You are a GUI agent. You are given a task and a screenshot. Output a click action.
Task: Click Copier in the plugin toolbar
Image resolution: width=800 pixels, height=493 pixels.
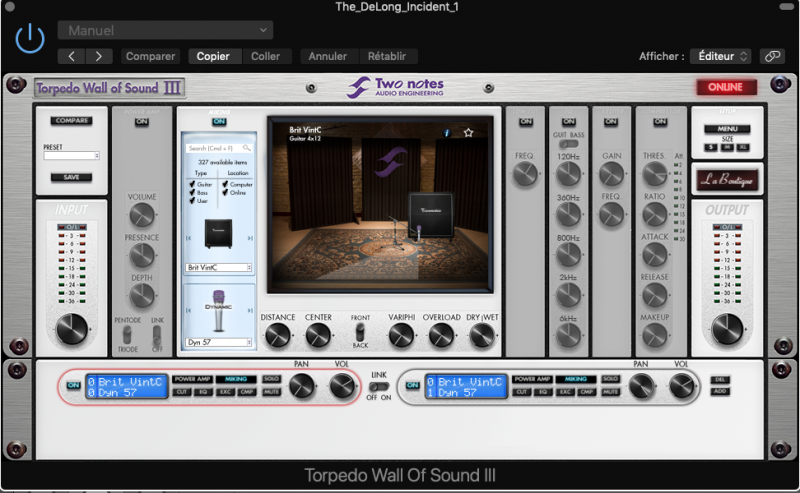tap(213, 56)
